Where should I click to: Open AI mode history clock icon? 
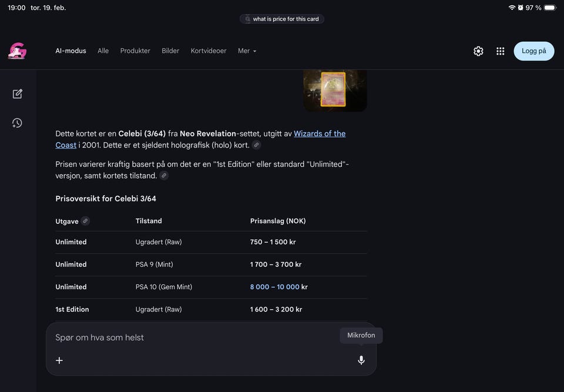click(x=17, y=123)
